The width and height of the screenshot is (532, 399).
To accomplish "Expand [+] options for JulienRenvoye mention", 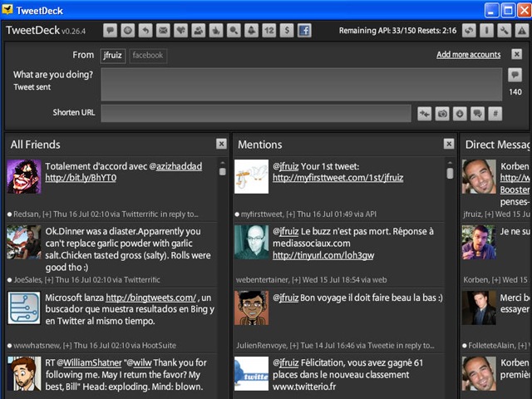I will (293, 346).
